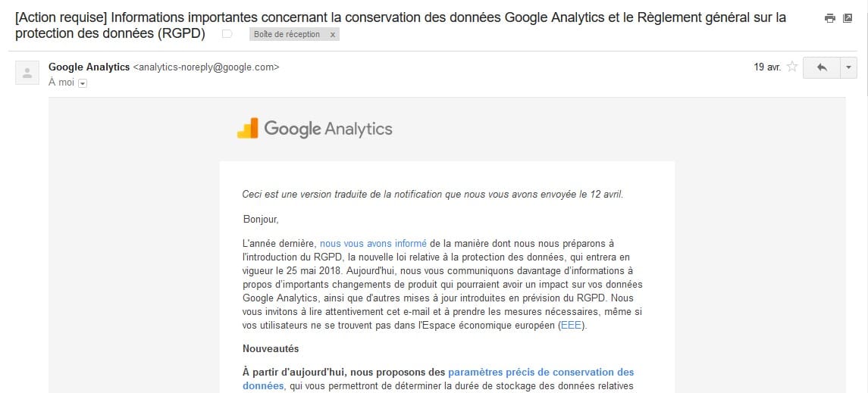Show details dropdown next to À moi
Viewport: 868px width, 393px height.
tap(83, 83)
